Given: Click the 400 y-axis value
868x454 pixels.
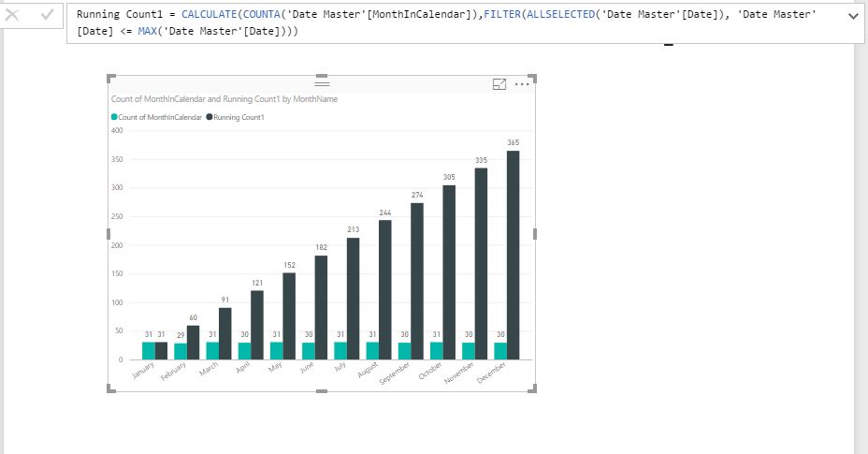Looking at the screenshot, I should click(117, 131).
